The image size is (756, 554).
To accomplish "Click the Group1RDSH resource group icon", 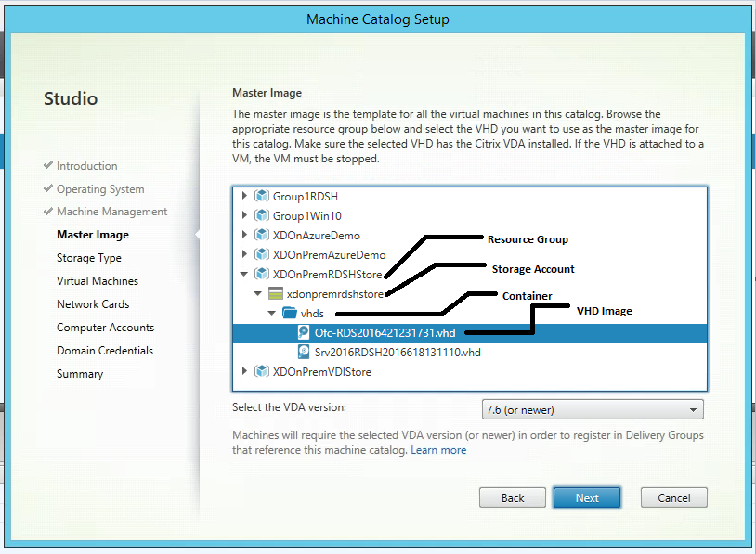I will pyautogui.click(x=261, y=196).
